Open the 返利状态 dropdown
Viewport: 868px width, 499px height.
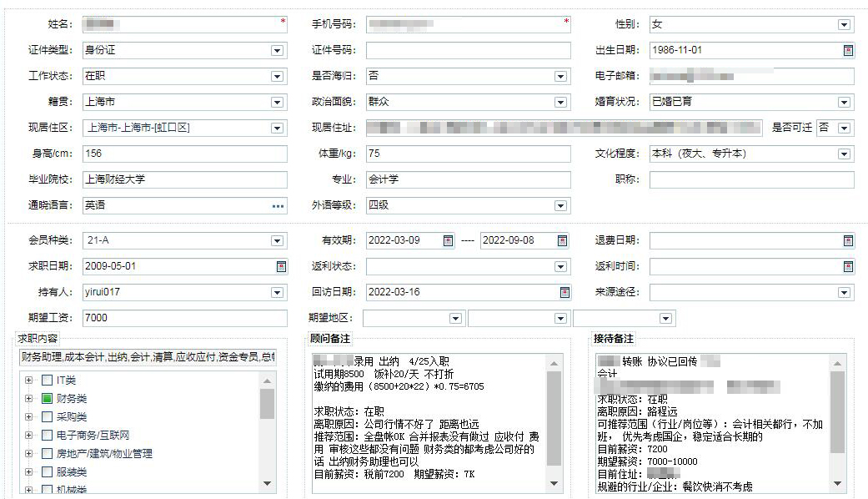coord(561,266)
